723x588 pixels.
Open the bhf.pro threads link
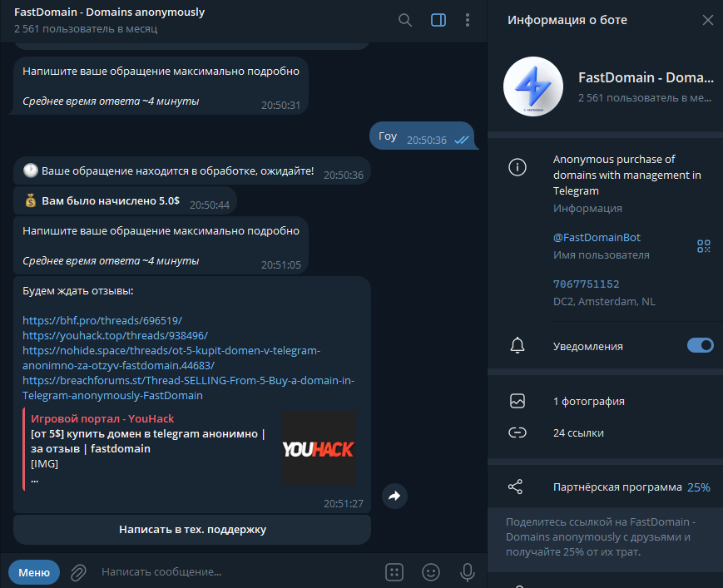click(102, 320)
